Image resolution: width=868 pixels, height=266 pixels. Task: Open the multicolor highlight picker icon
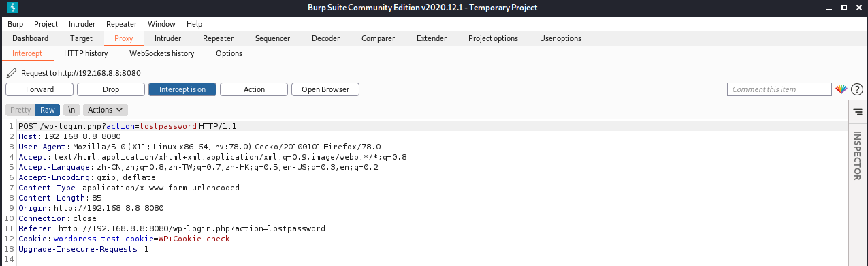[x=841, y=89]
